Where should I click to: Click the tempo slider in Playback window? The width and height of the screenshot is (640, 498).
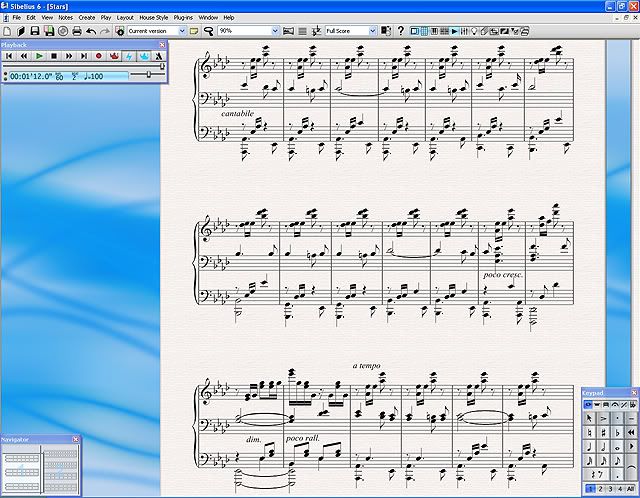point(148,75)
